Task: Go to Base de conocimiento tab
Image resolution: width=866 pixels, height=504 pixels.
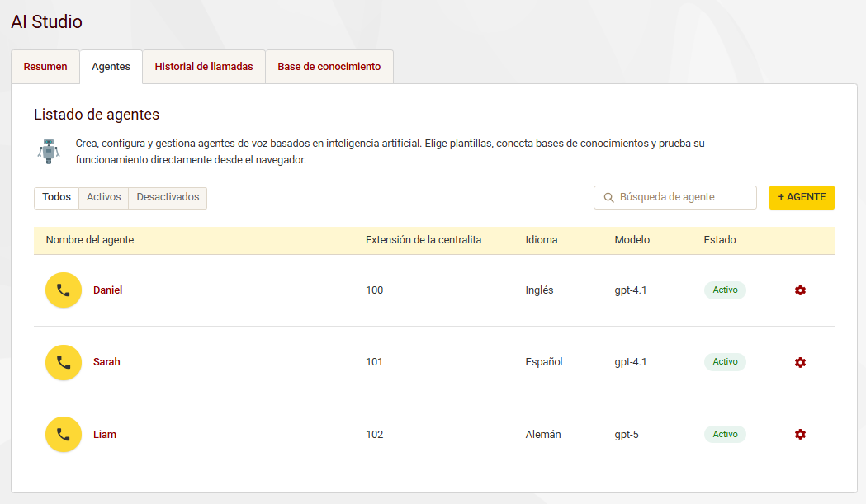Action: coord(329,67)
